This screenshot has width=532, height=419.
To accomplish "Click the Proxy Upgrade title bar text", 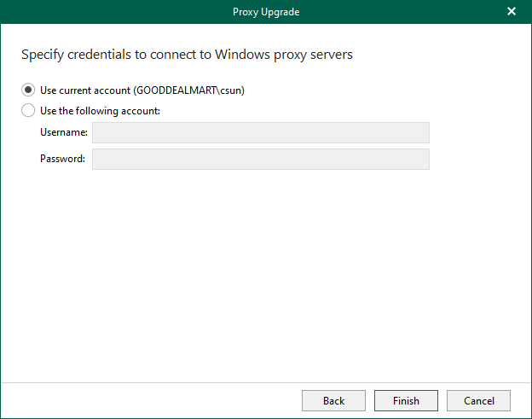I will [x=266, y=12].
